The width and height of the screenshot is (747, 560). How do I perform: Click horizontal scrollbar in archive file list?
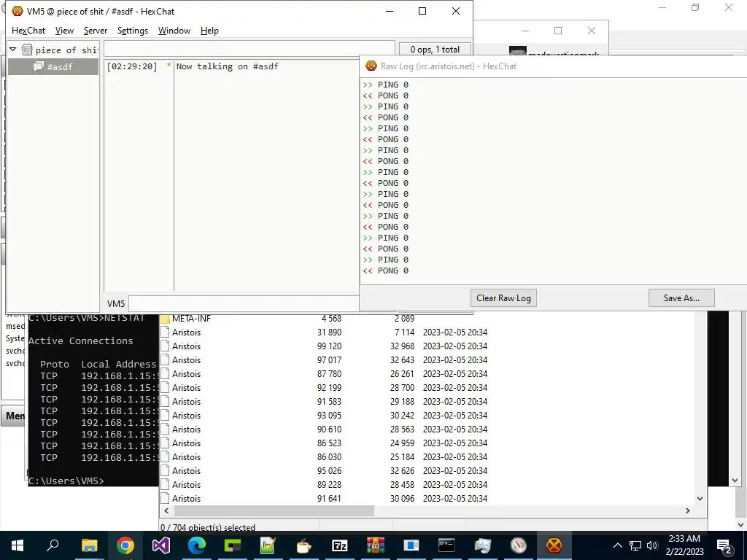[274, 510]
